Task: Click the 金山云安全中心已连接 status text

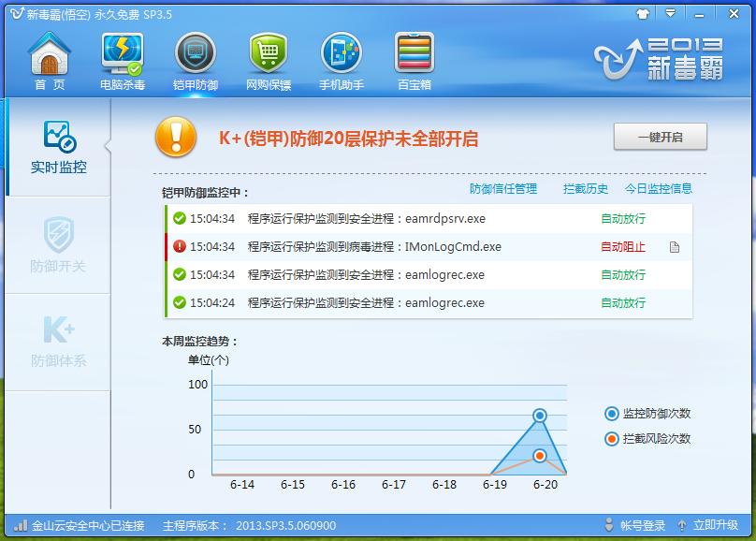Action: pyautogui.click(x=88, y=526)
